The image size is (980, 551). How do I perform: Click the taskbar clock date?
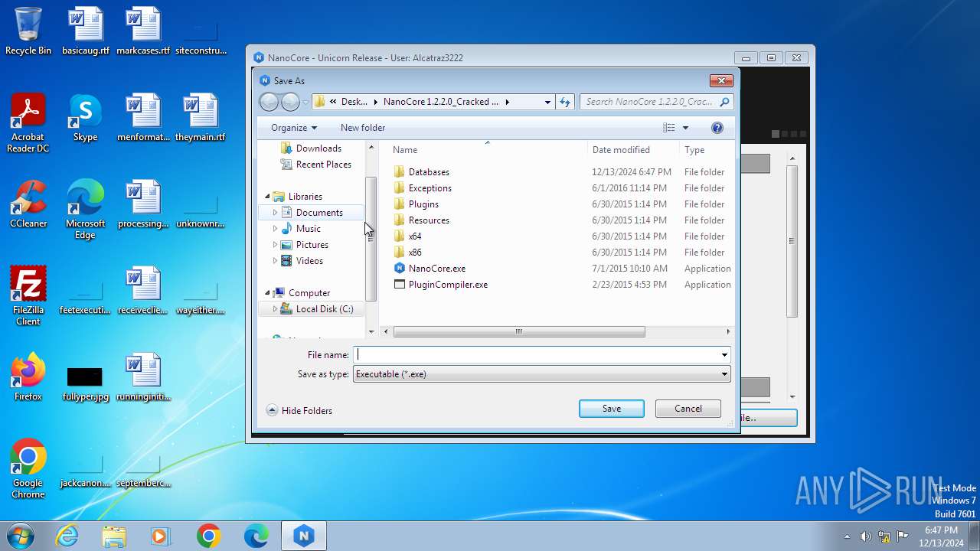(x=941, y=536)
